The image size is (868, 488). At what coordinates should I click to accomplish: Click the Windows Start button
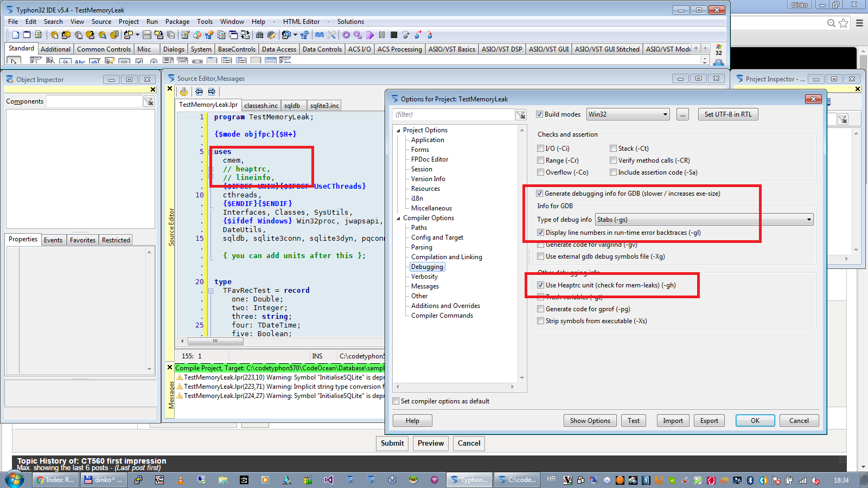click(x=15, y=480)
